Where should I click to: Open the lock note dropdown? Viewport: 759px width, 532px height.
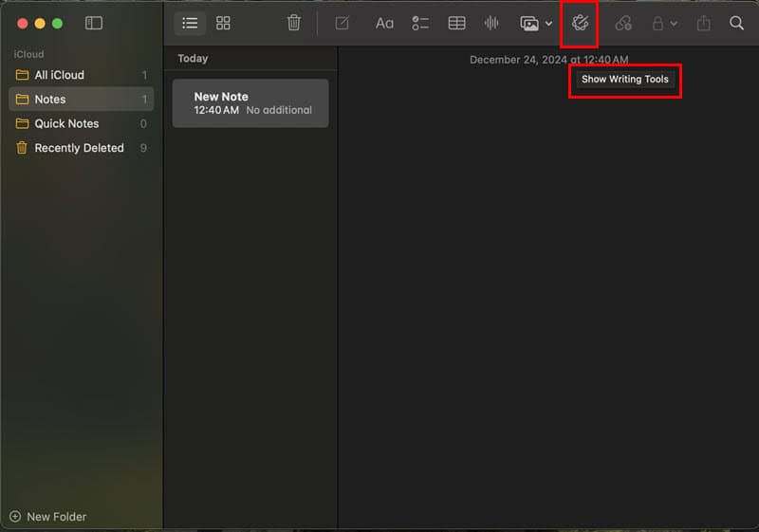pyautogui.click(x=664, y=23)
